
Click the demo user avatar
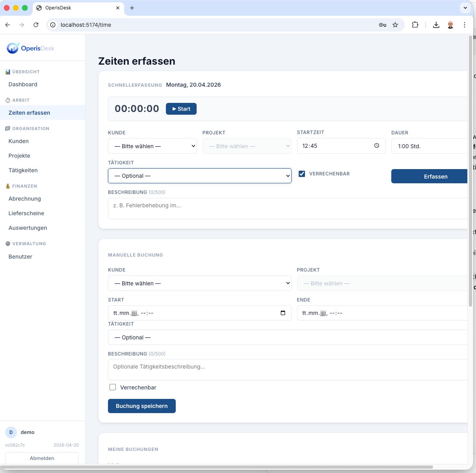11,432
